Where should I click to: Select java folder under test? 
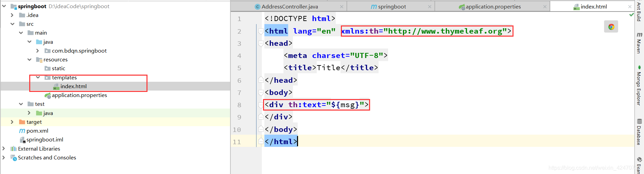pyautogui.click(x=115, y=113)
